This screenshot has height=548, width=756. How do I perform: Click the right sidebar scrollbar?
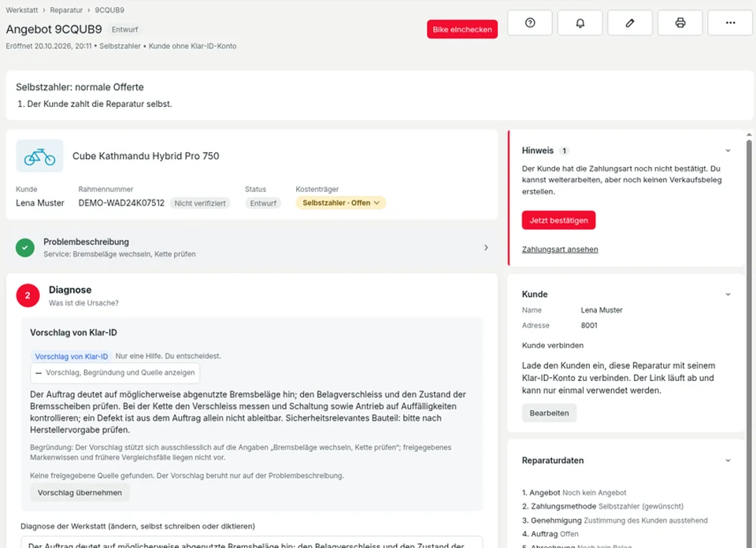point(749,337)
